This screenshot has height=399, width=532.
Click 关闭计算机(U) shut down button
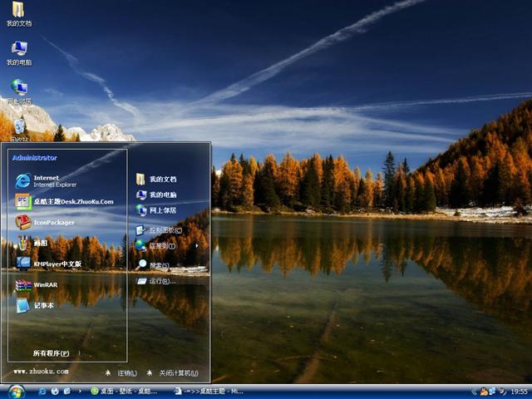point(173,373)
